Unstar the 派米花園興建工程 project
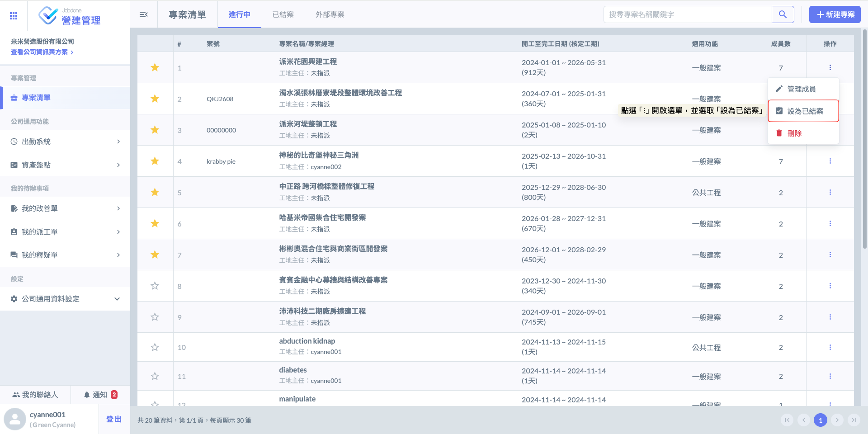Screen dimensions: 868x434 point(155,67)
